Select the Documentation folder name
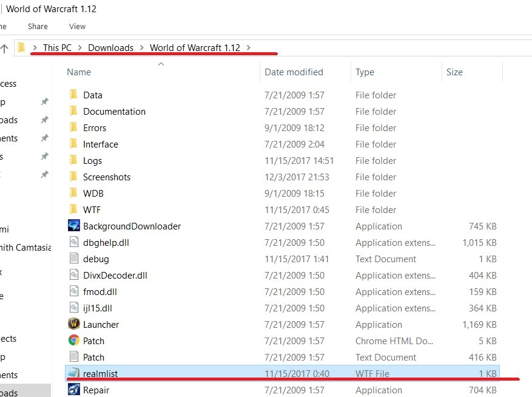The height and width of the screenshot is (397, 532). coord(114,112)
